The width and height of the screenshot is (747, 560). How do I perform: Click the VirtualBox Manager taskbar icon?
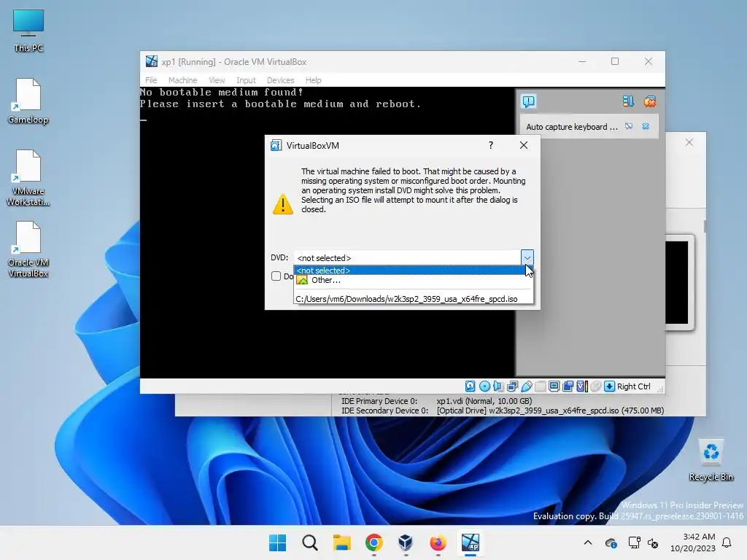tap(406, 542)
